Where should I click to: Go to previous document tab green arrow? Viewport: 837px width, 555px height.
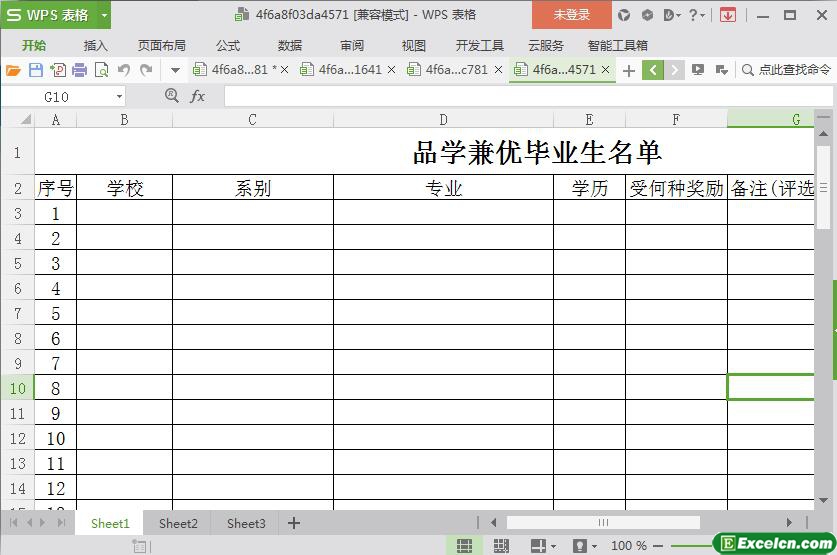[x=653, y=70]
